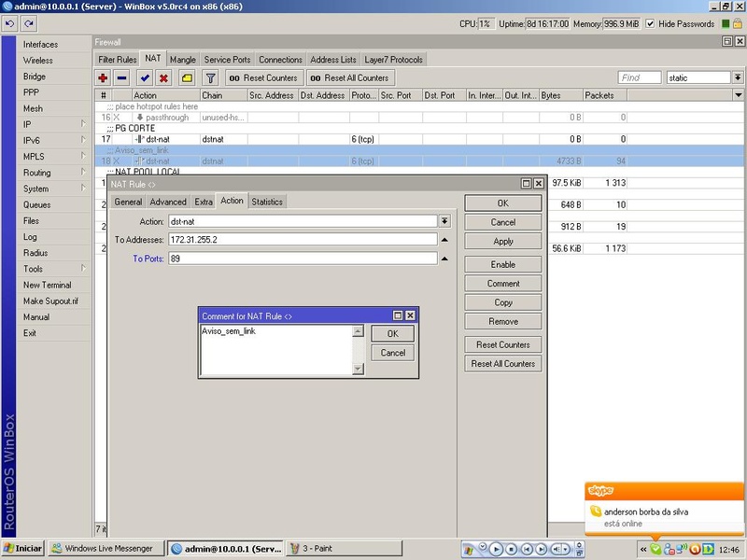The width and height of the screenshot is (747, 560).
Task: Click the remove rule minus icon
Action: coord(121,78)
